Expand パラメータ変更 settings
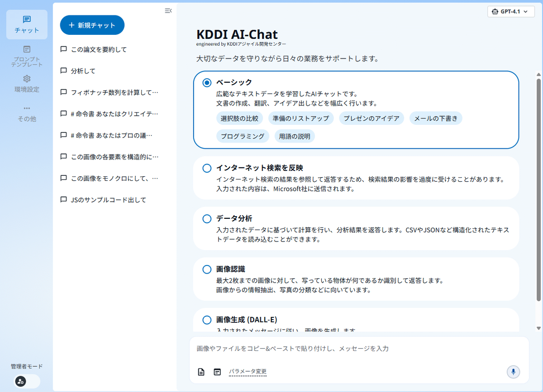 pos(247,371)
